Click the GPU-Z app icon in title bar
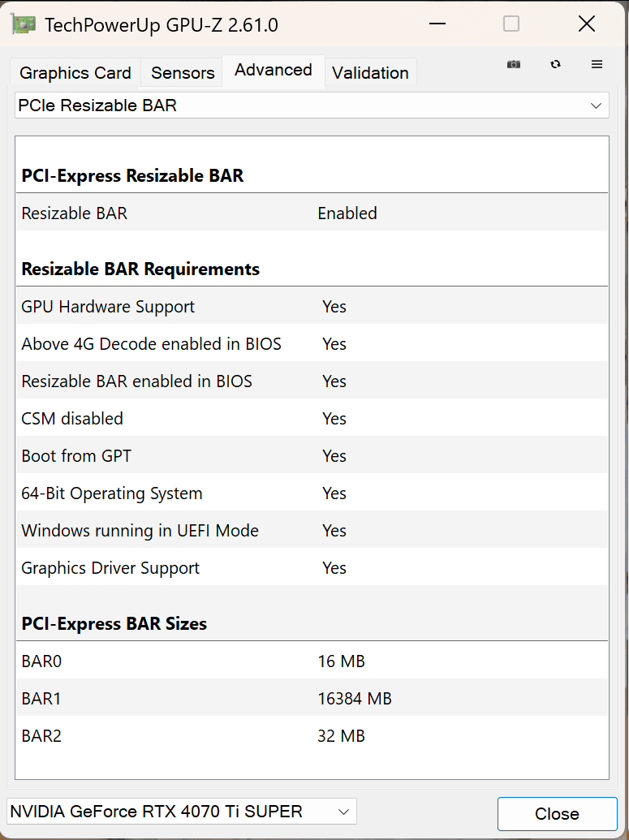Image resolution: width=629 pixels, height=840 pixels. (x=24, y=24)
